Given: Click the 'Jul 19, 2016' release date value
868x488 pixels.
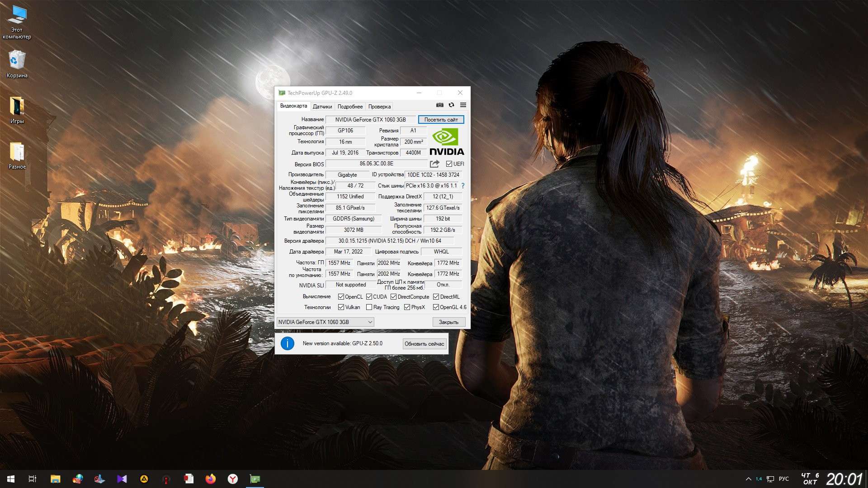Looking at the screenshot, I should pyautogui.click(x=345, y=153).
